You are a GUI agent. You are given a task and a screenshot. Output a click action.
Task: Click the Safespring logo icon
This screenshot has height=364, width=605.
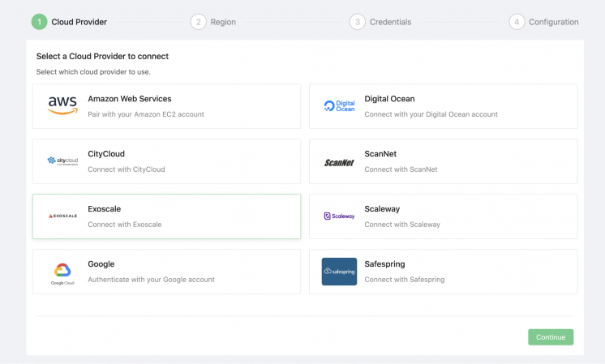pyautogui.click(x=339, y=272)
